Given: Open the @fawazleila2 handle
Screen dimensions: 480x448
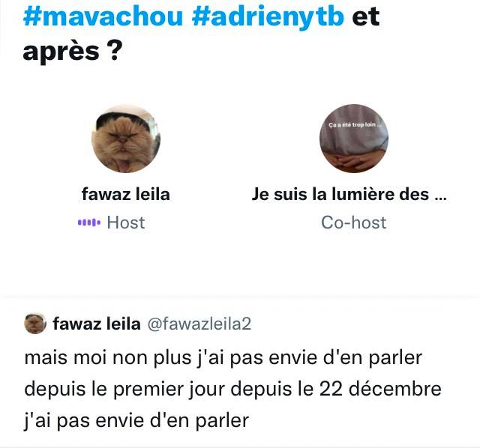Looking at the screenshot, I should point(199,324).
